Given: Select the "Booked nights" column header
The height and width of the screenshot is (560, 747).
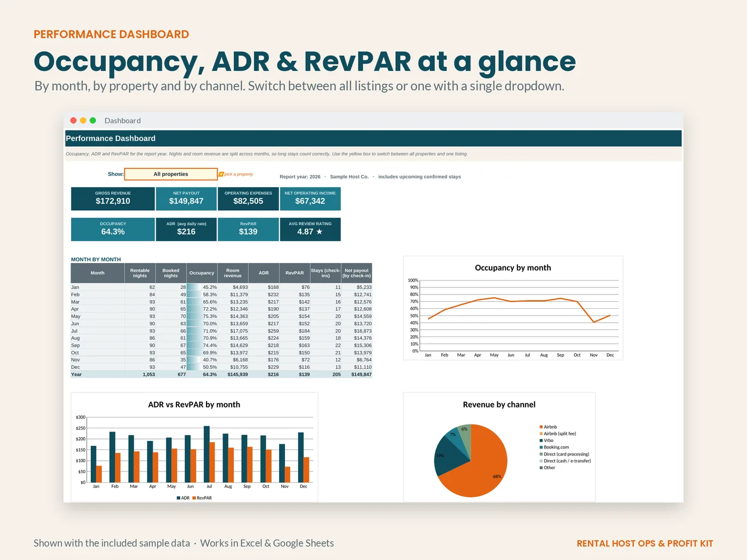Looking at the screenshot, I should pyautogui.click(x=171, y=273).
